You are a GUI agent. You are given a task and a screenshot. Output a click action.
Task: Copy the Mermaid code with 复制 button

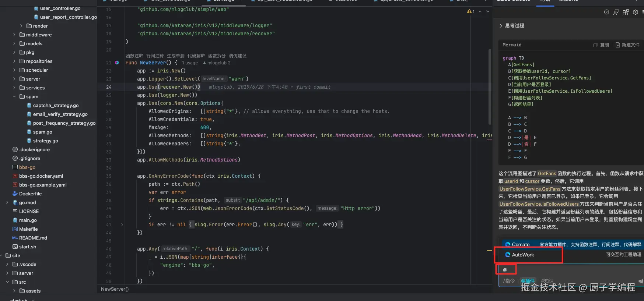tap(601, 45)
